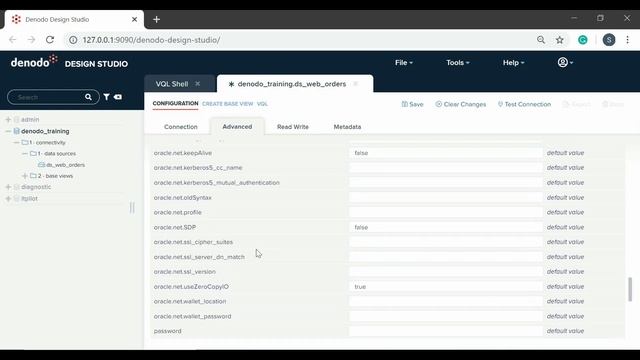640x360 pixels.
Task: Open the browser profile avatar S
Action: (x=609, y=40)
